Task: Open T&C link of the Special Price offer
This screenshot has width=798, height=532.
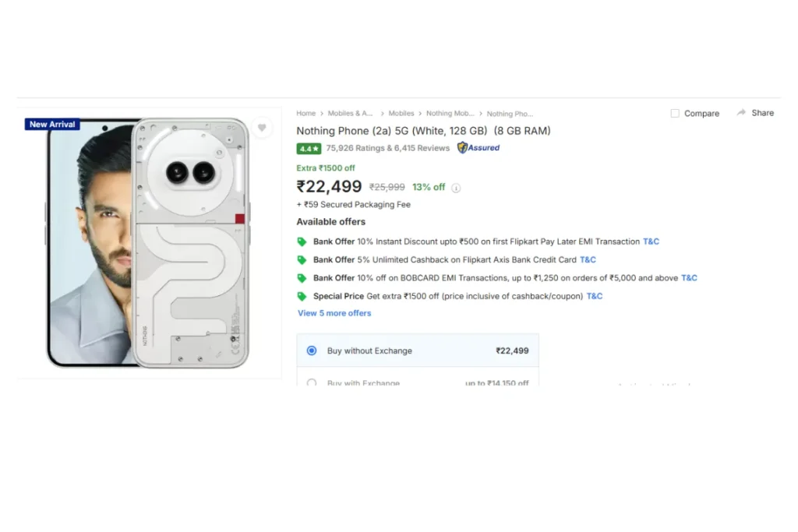Action: 595,296
